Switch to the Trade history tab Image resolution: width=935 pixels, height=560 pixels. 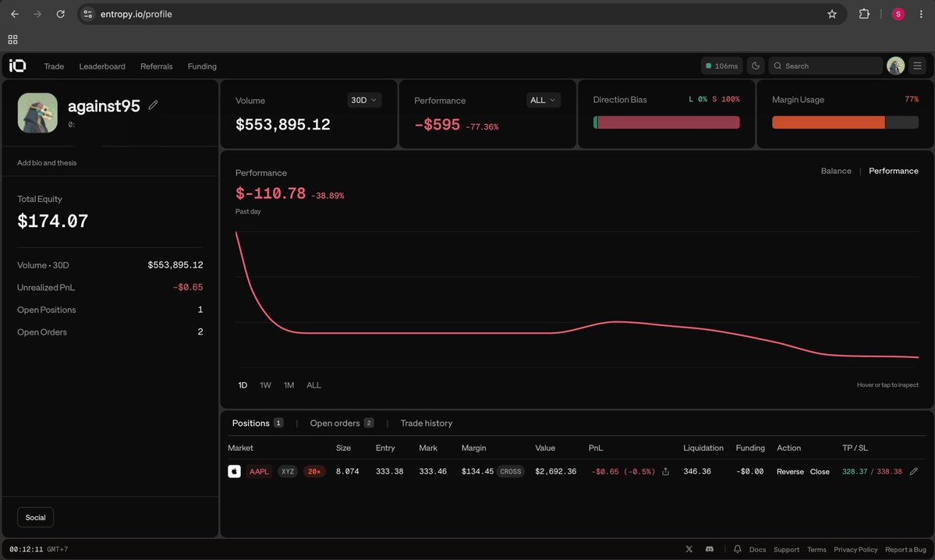[427, 423]
